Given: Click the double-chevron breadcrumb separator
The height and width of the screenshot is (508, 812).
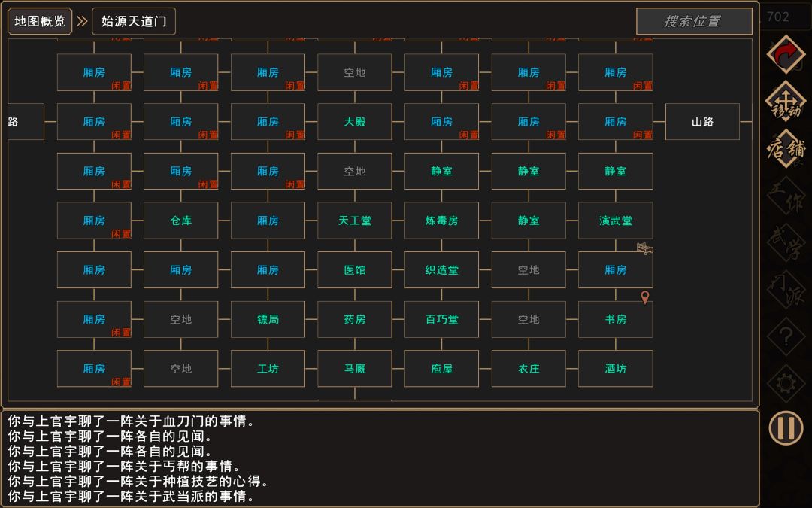Looking at the screenshot, I should tap(82, 21).
